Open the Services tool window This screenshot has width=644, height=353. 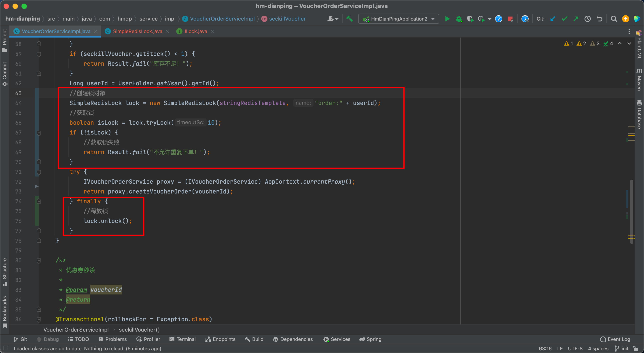[337, 339]
